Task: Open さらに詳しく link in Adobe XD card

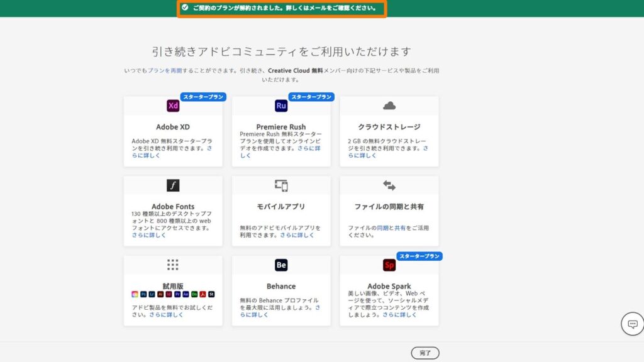Action: click(x=146, y=156)
